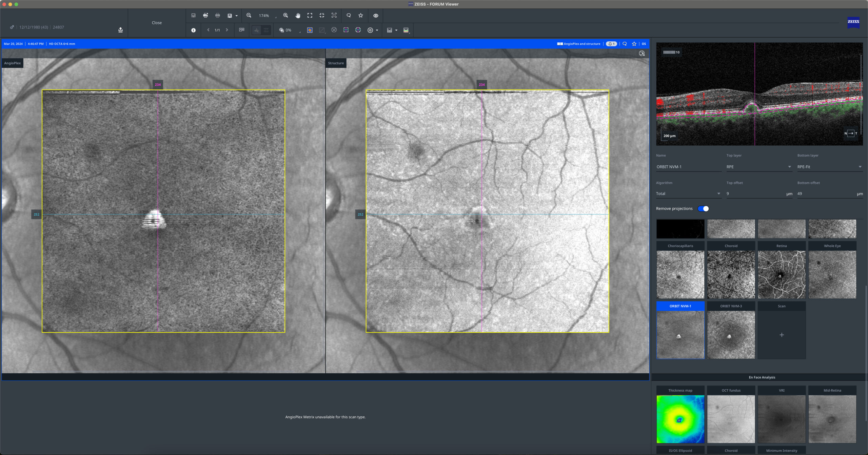Click the expand to full screen icon
Screen dimensions: 868x455
pyautogui.click(x=310, y=16)
